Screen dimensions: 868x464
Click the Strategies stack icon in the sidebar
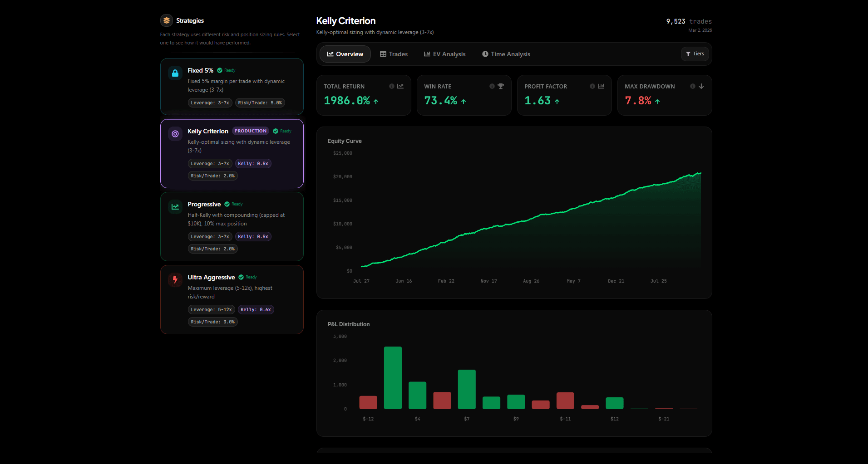pyautogui.click(x=166, y=20)
